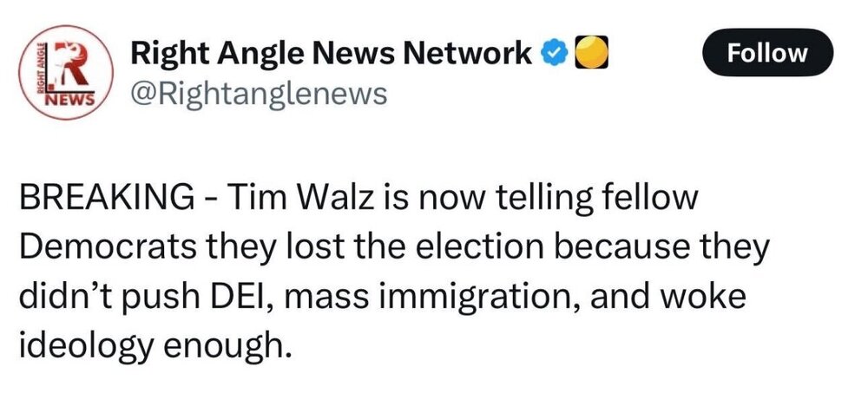Click the Right Angle News Network display name
Image resolution: width=868 pixels, height=407 pixels.
tap(330, 54)
